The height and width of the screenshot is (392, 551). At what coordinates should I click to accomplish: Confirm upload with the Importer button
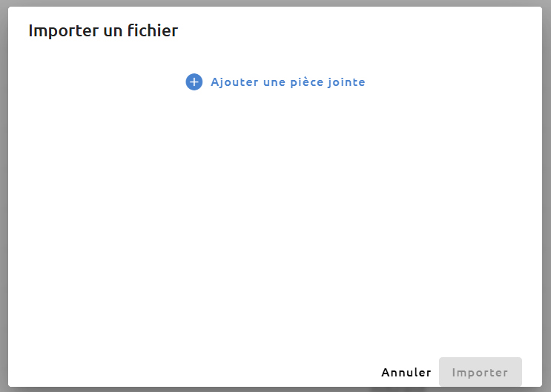481,372
